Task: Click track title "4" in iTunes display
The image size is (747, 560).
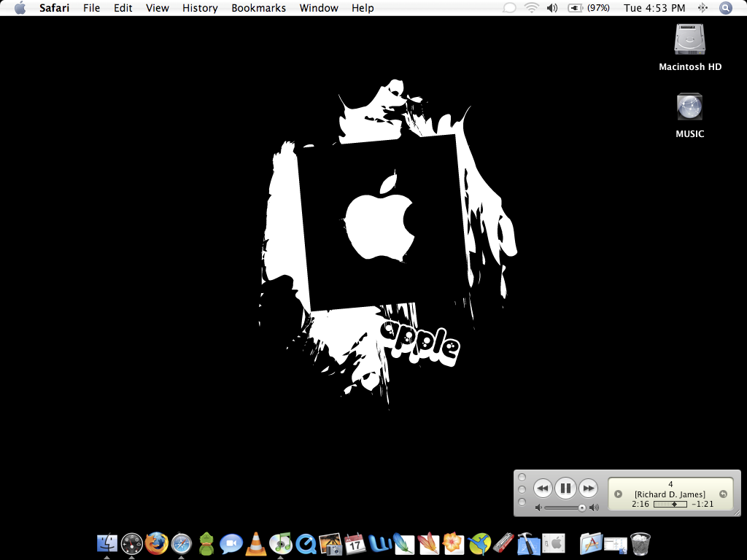Action: pyautogui.click(x=670, y=484)
